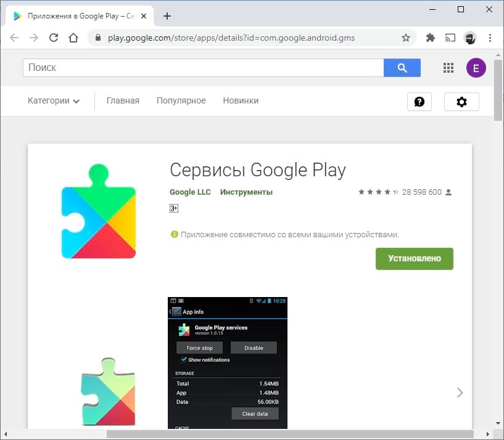This screenshot has width=504, height=440.
Task: Minimize the Chrome window
Action: pos(432,9)
